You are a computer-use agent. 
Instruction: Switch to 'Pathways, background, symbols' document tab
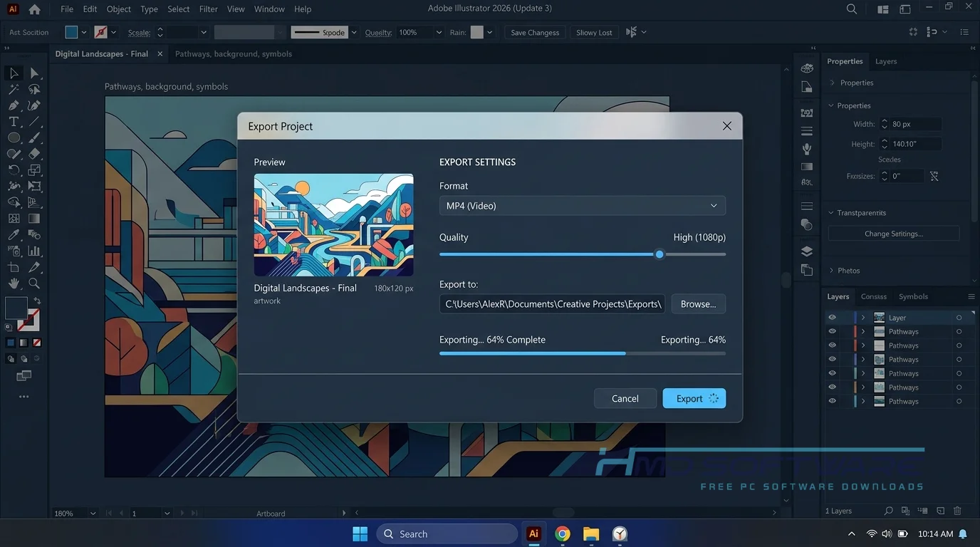tap(234, 54)
